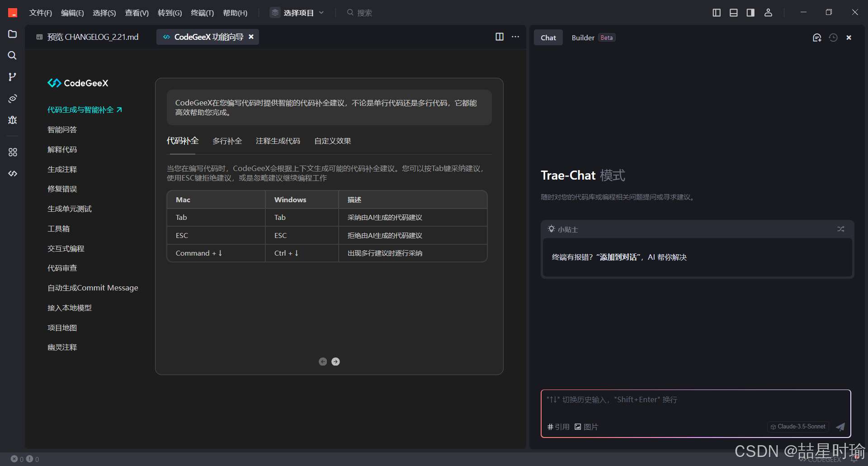The width and height of the screenshot is (868, 466).
Task: Expand the 选择项目 project dropdown
Action: pyautogui.click(x=297, y=13)
